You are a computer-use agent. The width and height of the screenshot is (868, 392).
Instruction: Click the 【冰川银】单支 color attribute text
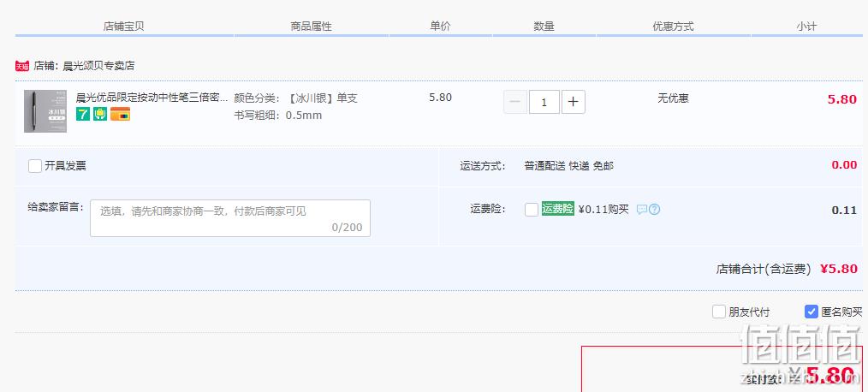pyautogui.click(x=322, y=98)
